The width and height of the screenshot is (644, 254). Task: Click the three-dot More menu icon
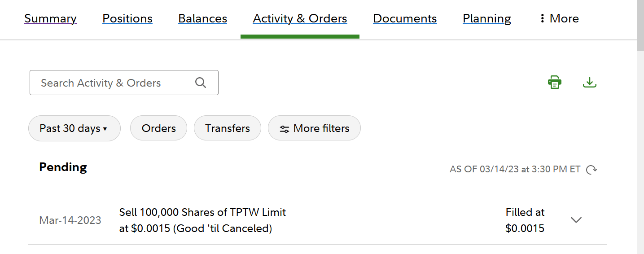pos(543,18)
